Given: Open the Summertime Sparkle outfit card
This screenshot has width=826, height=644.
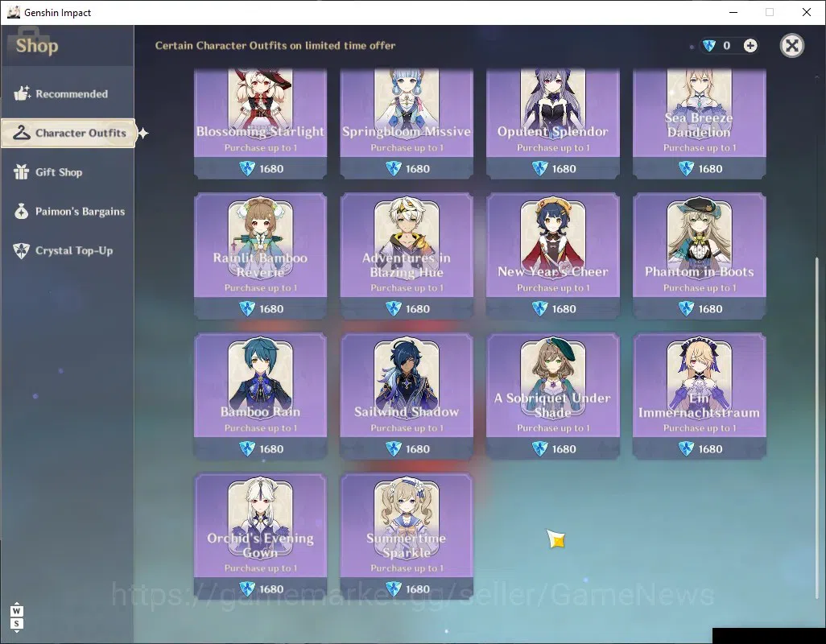Looking at the screenshot, I should [406, 536].
